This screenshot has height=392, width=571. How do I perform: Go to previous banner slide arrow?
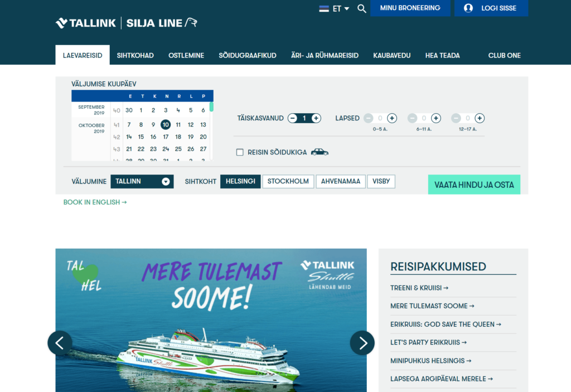click(x=60, y=343)
